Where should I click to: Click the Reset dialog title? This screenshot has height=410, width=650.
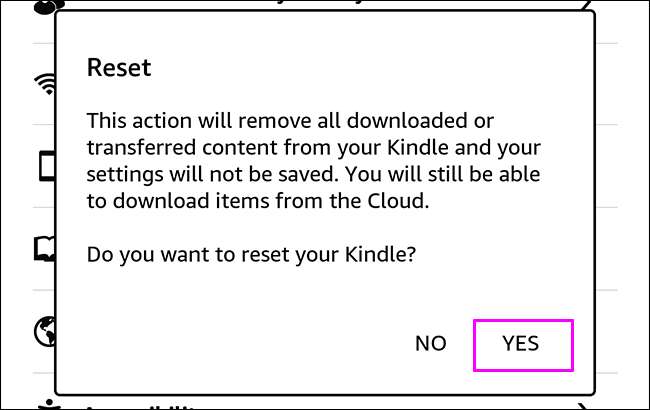coord(118,67)
